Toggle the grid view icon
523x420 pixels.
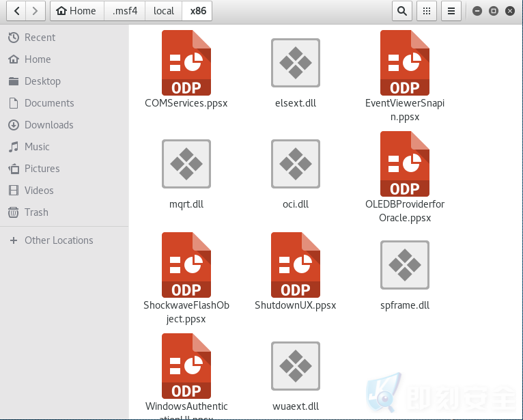427,11
